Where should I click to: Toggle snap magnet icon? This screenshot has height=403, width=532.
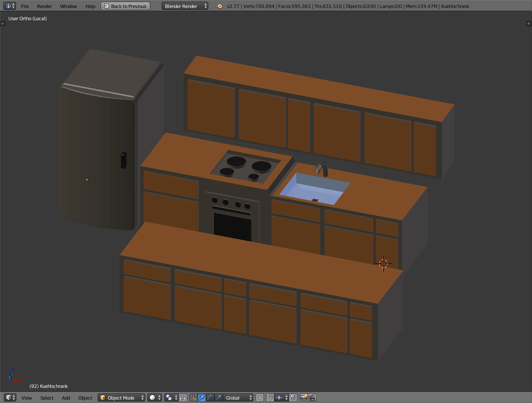270,398
